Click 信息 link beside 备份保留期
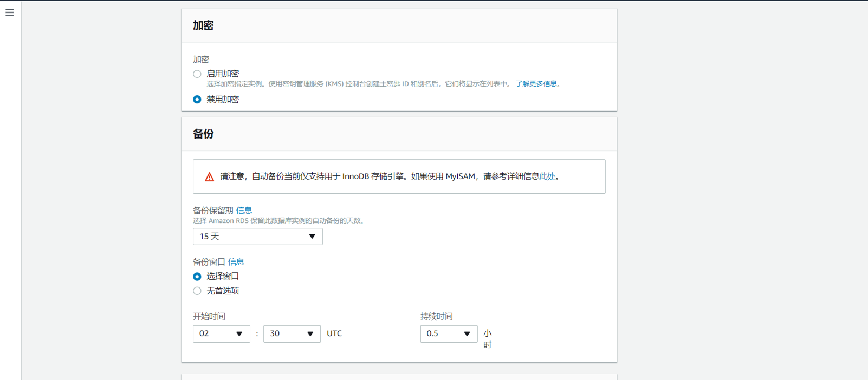This screenshot has height=380, width=868. click(x=244, y=211)
